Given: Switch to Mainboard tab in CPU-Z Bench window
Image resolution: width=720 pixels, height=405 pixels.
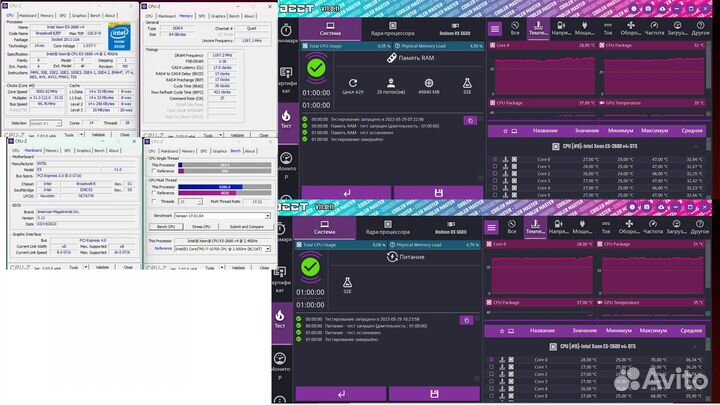Looking at the screenshot, I should [169, 151].
